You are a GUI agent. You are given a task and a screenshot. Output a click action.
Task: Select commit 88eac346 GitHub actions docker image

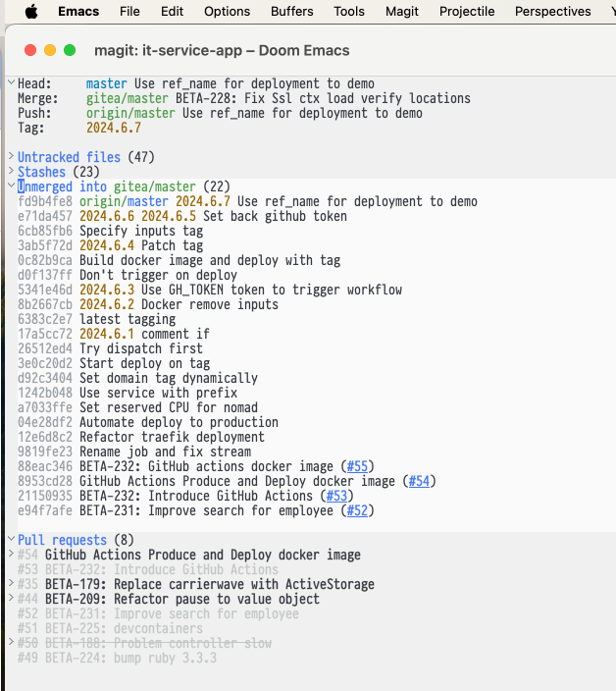click(x=196, y=466)
